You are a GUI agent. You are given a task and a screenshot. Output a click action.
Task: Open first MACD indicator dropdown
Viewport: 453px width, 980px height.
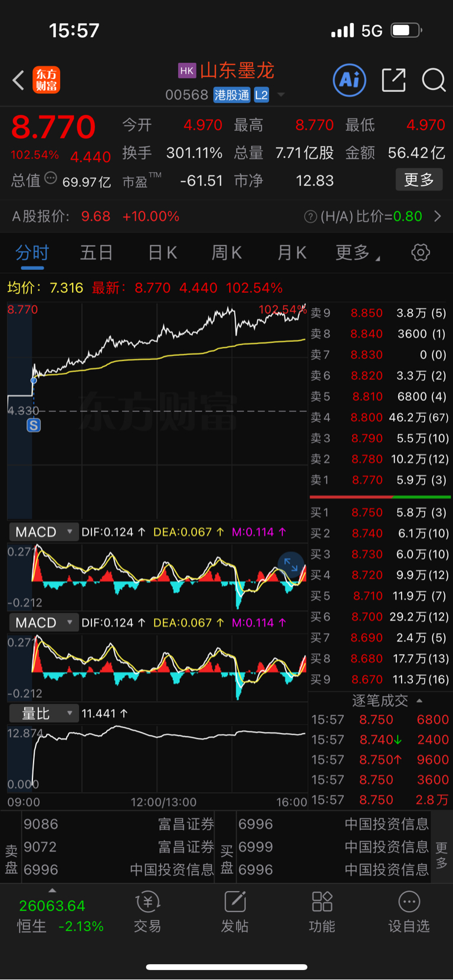click(x=44, y=532)
